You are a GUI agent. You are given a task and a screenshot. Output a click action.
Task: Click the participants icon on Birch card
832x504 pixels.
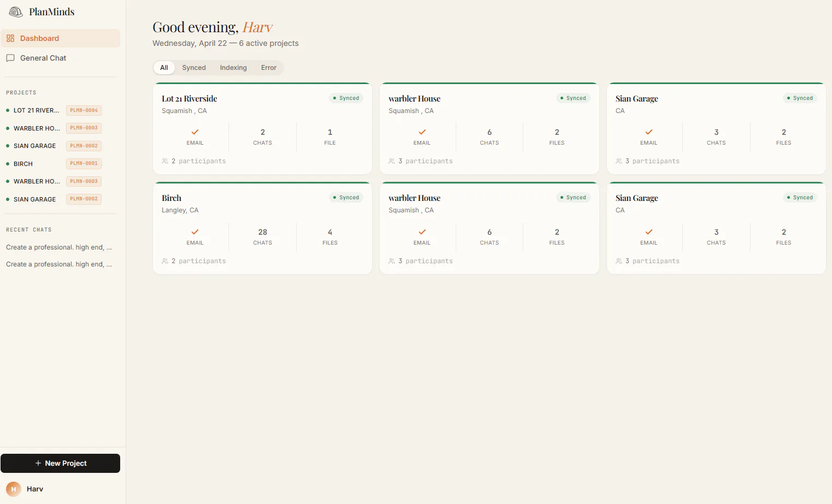[x=165, y=261]
